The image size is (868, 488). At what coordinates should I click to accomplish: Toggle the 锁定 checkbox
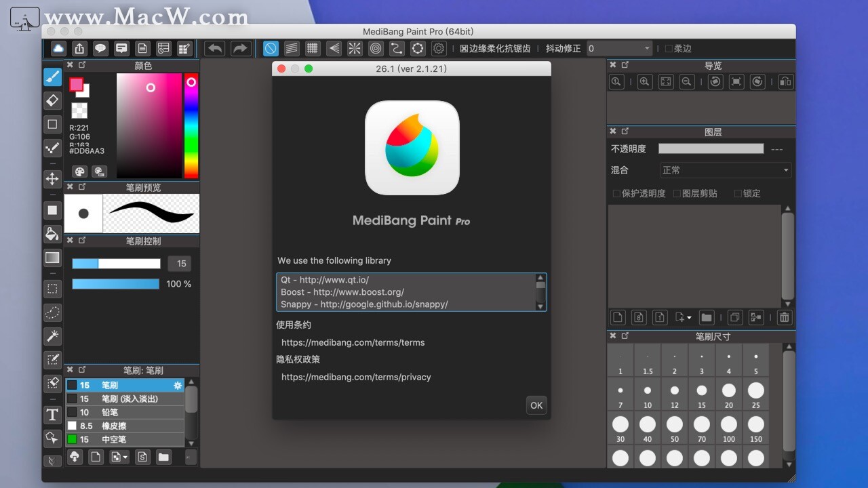pos(738,194)
